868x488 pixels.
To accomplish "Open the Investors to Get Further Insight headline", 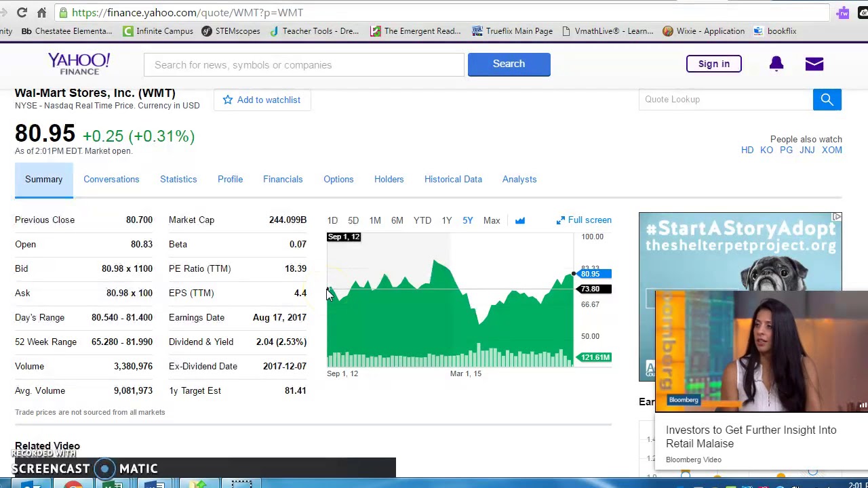I will click(751, 436).
